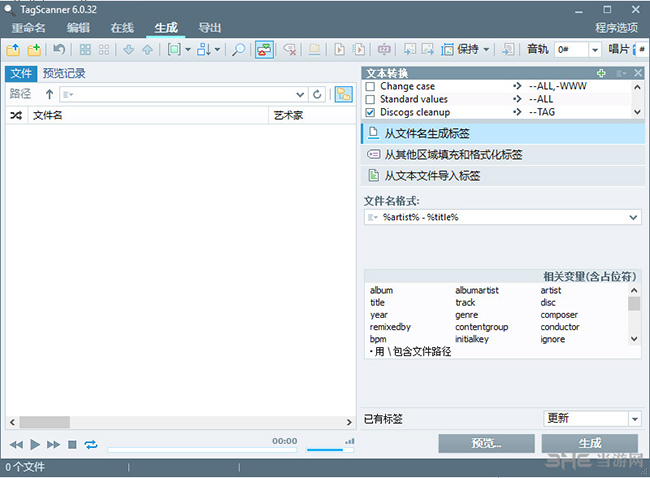The image size is (650, 478).
Task: Add a text transformation with green plus
Action: pyautogui.click(x=601, y=73)
